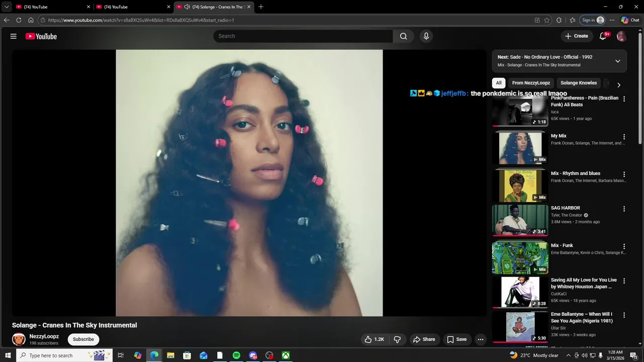Click the browser address bar URL
The height and width of the screenshot is (362, 644).
click(141, 20)
